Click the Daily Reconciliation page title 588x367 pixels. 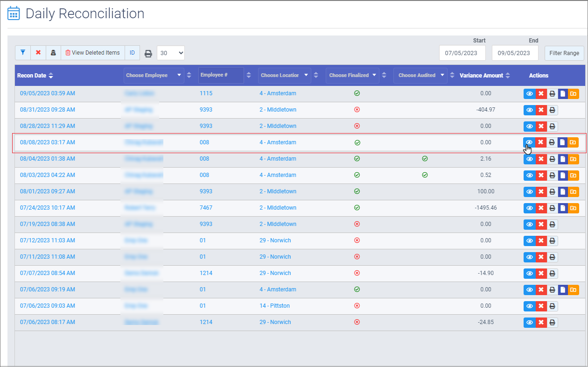tap(85, 14)
